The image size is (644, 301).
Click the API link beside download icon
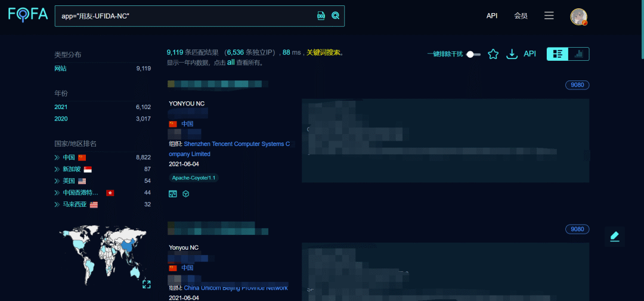[530, 54]
